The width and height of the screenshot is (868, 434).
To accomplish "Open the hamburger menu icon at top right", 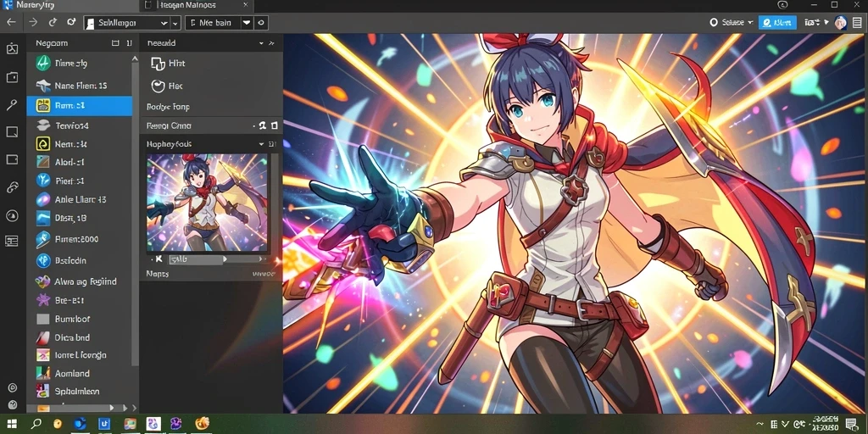I will point(857,23).
